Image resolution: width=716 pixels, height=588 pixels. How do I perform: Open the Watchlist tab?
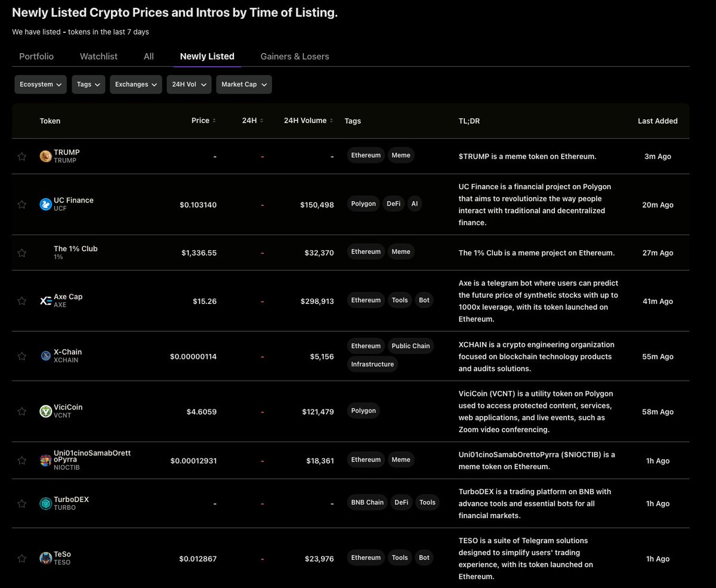point(98,56)
